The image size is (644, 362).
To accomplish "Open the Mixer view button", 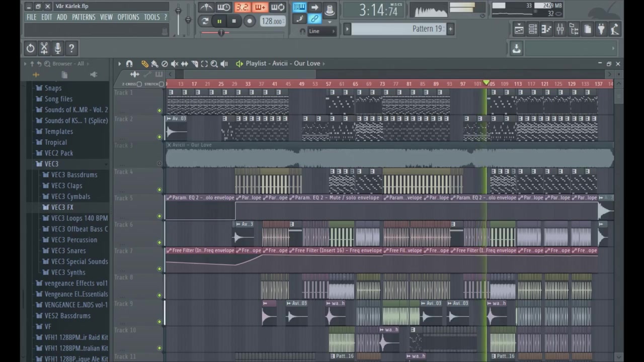I will (560, 30).
